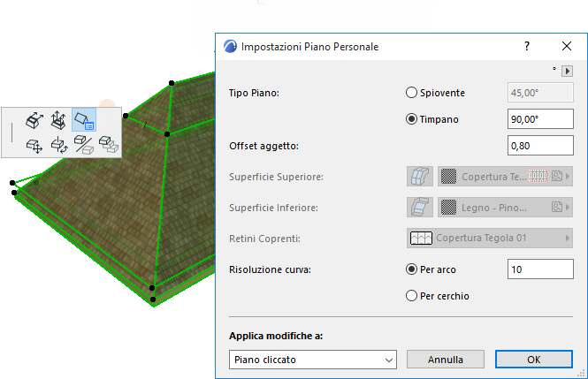Select the Timpano radio button
The image size is (588, 379).
pos(411,119)
